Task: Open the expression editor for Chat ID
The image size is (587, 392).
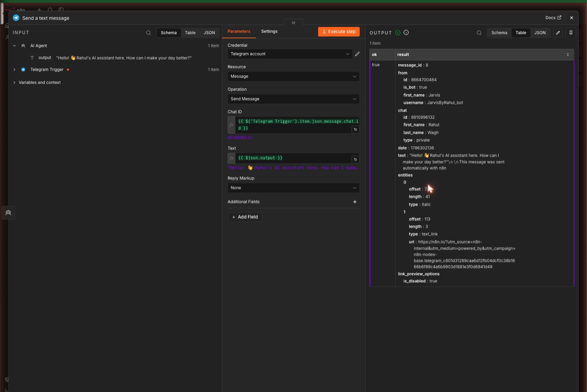Action: point(355,129)
